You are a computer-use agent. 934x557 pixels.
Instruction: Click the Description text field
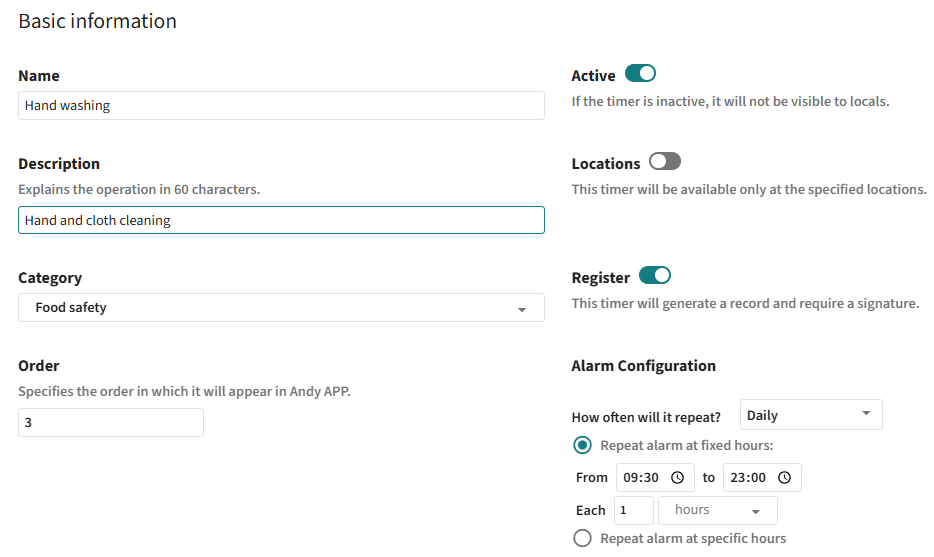point(281,220)
